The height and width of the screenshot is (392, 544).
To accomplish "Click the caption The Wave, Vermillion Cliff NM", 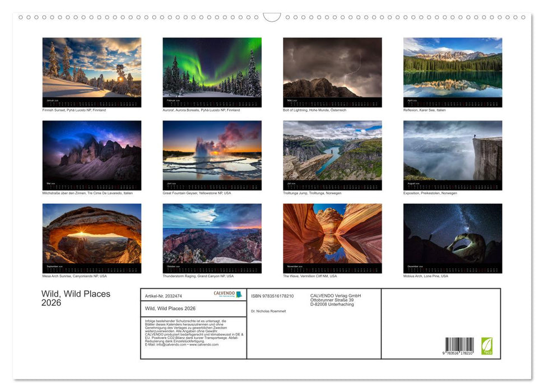I will tap(310, 276).
